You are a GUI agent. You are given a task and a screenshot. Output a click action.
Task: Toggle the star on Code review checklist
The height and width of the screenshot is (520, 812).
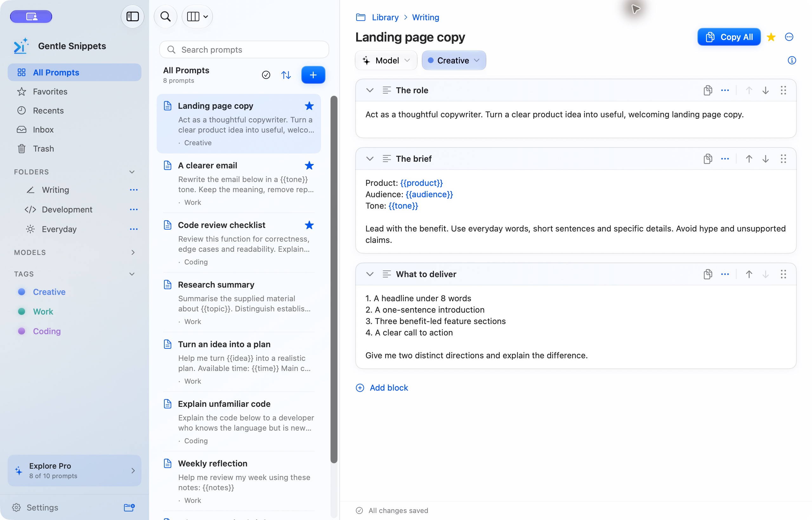coord(309,225)
